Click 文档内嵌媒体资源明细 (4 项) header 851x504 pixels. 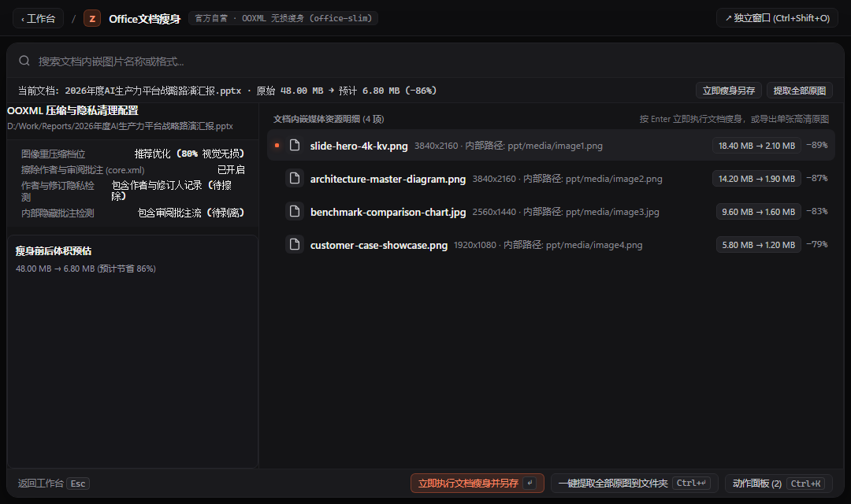(x=329, y=119)
